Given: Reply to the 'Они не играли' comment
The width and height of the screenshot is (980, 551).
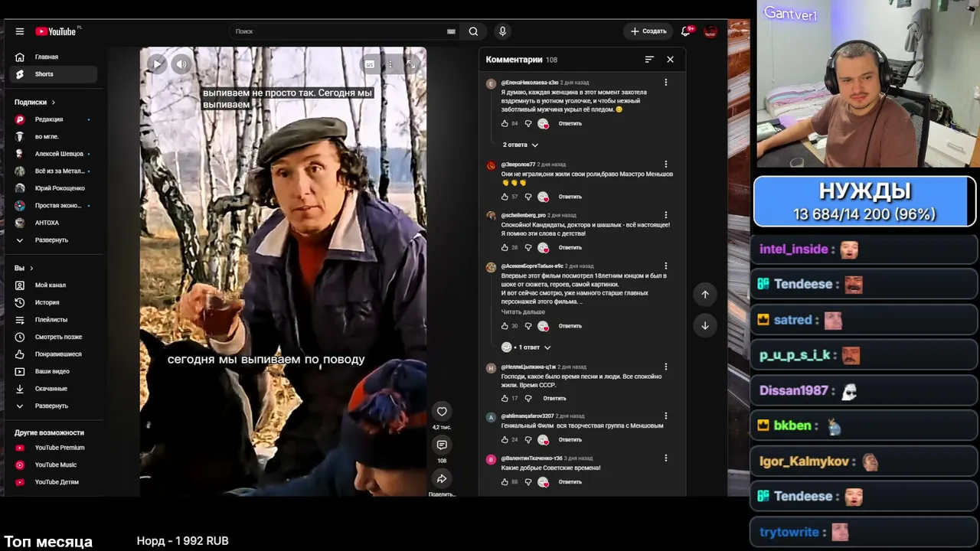Looking at the screenshot, I should 570,197.
